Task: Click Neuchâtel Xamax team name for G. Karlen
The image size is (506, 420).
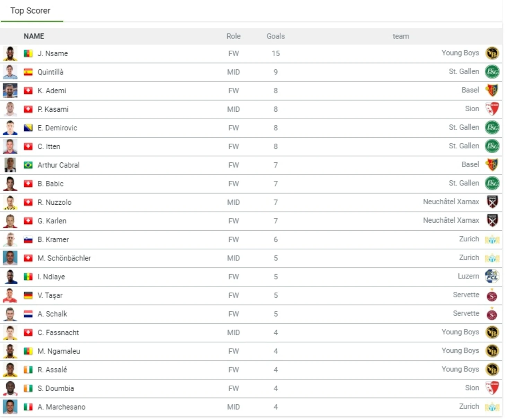Action: (451, 221)
